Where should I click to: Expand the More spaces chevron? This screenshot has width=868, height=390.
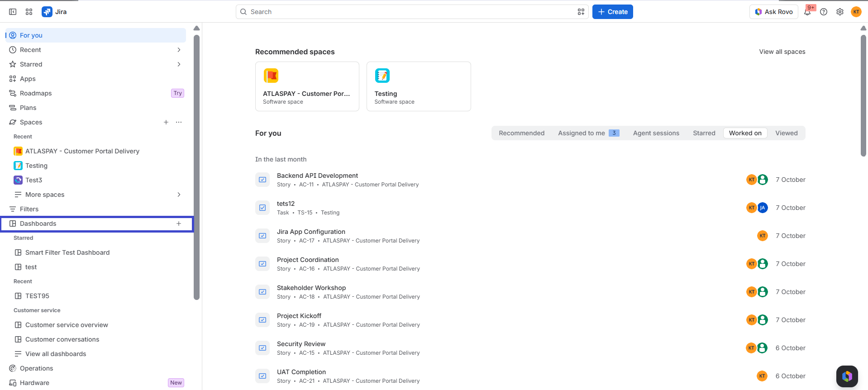pos(179,195)
